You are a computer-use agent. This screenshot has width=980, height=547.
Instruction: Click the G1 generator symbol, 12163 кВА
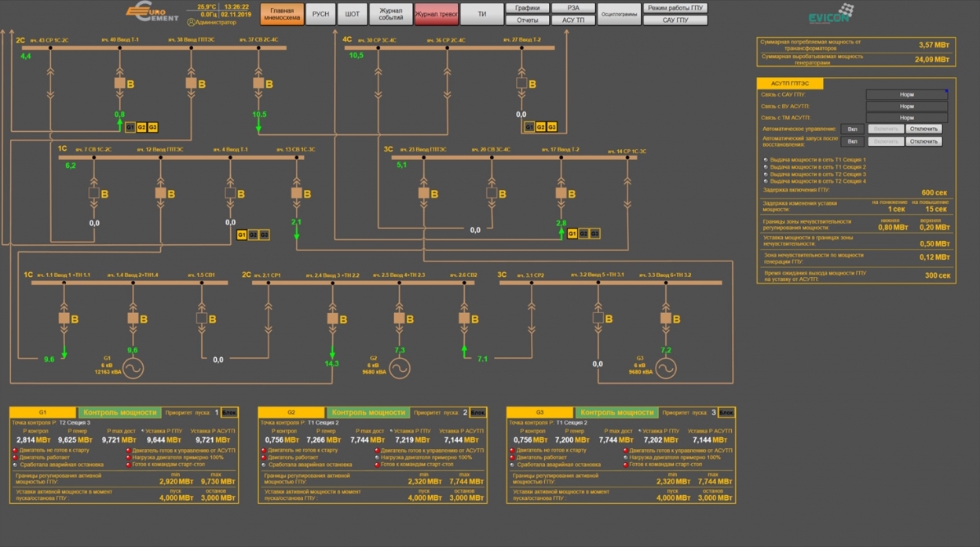click(133, 367)
